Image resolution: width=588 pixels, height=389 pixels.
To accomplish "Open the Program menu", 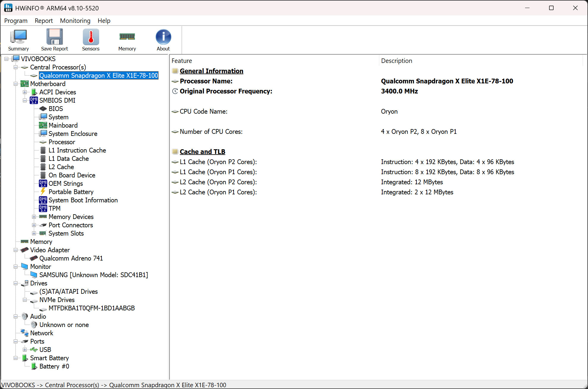I will [x=16, y=20].
